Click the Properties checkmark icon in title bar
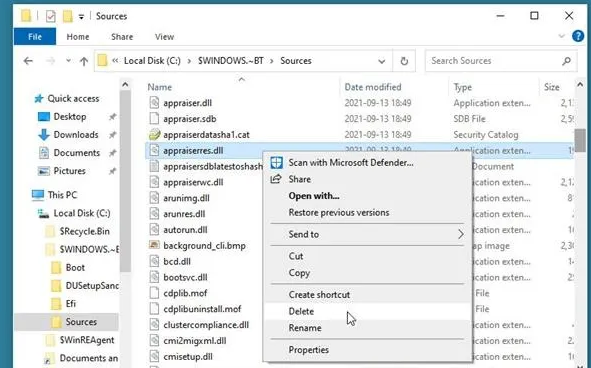Image resolution: width=591 pixels, height=368 pixels. click(x=51, y=16)
